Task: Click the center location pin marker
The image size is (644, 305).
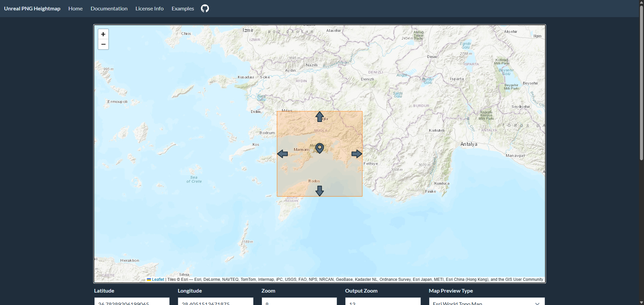Action: tap(320, 148)
